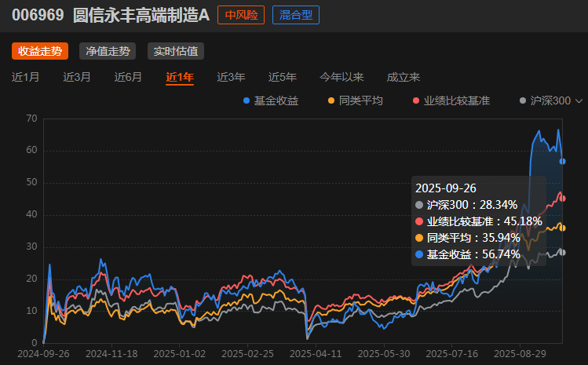The width and height of the screenshot is (588, 365).
Task: Click x-axis label 2024-09-26
Action: (x=43, y=354)
